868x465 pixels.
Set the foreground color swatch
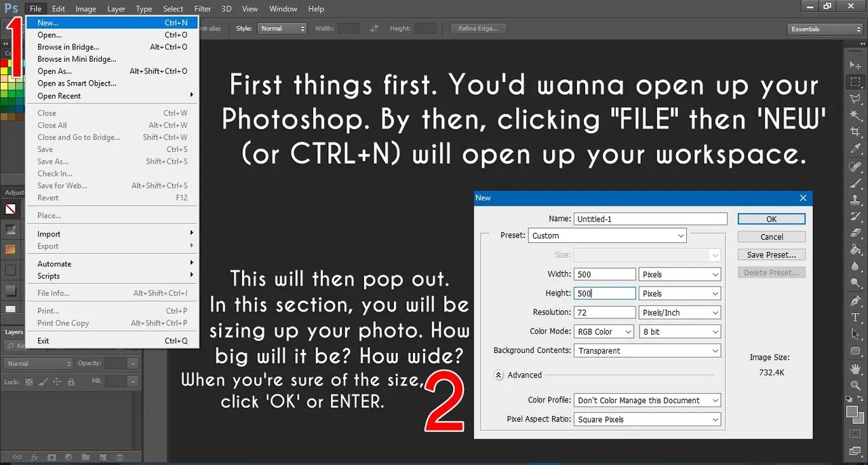coord(852,411)
